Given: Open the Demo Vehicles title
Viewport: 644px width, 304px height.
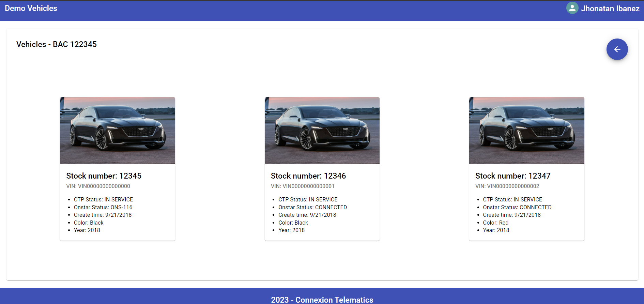Looking at the screenshot, I should click(x=31, y=8).
